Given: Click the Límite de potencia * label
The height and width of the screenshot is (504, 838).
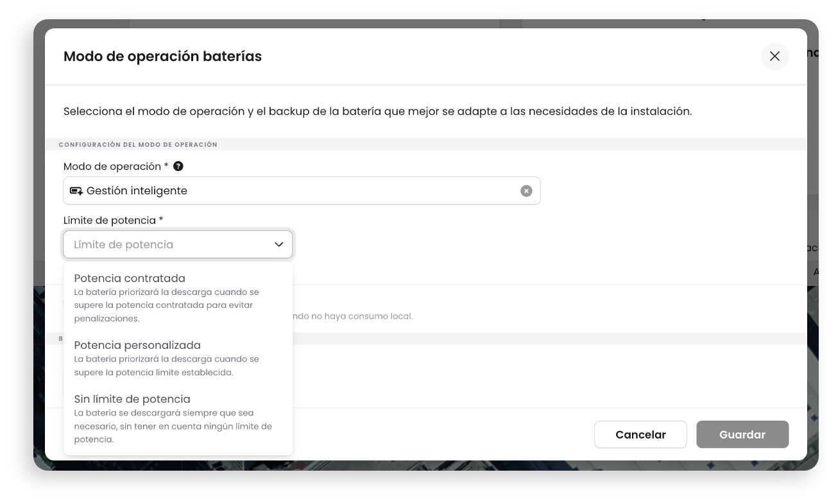Looking at the screenshot, I should (x=114, y=221).
